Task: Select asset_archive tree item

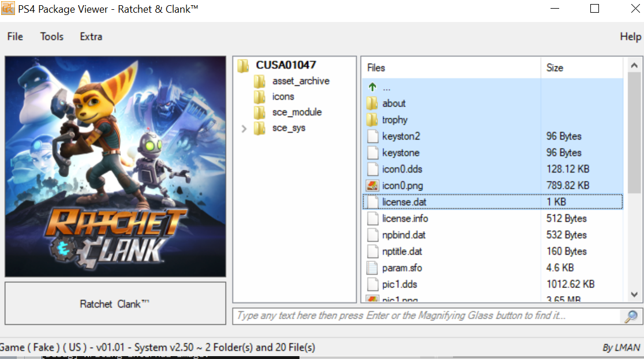Action: click(x=301, y=81)
